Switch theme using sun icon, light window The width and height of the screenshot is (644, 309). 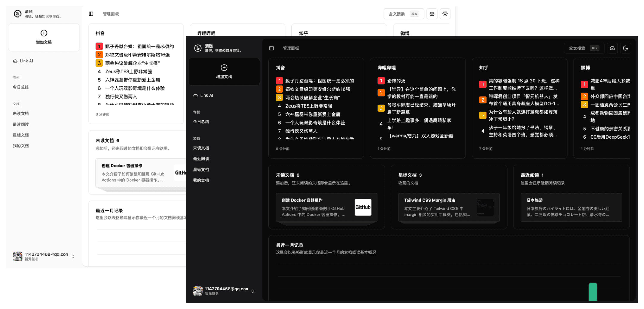445,14
